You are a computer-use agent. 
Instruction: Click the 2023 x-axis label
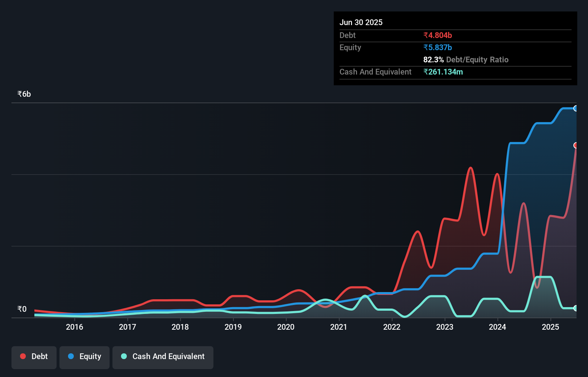coord(445,327)
